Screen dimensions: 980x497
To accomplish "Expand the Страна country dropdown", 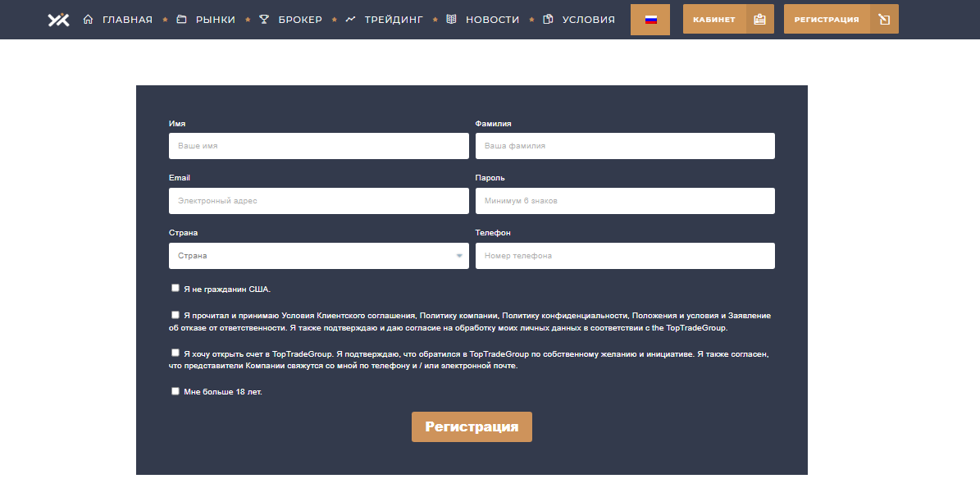I will [x=319, y=256].
